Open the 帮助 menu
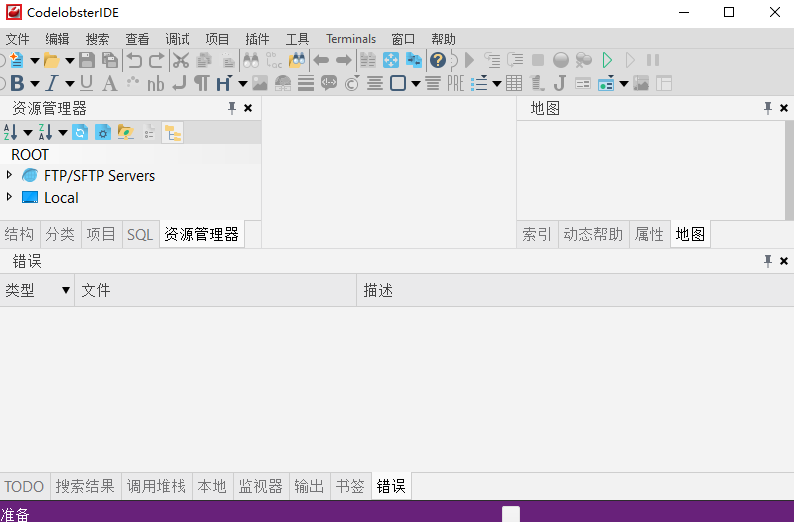The image size is (794, 522). (444, 39)
